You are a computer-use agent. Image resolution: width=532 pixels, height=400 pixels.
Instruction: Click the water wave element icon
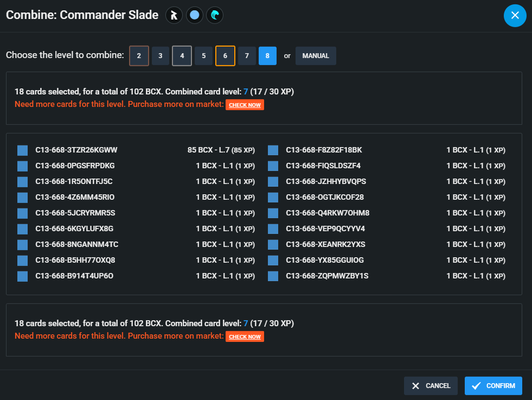point(215,15)
